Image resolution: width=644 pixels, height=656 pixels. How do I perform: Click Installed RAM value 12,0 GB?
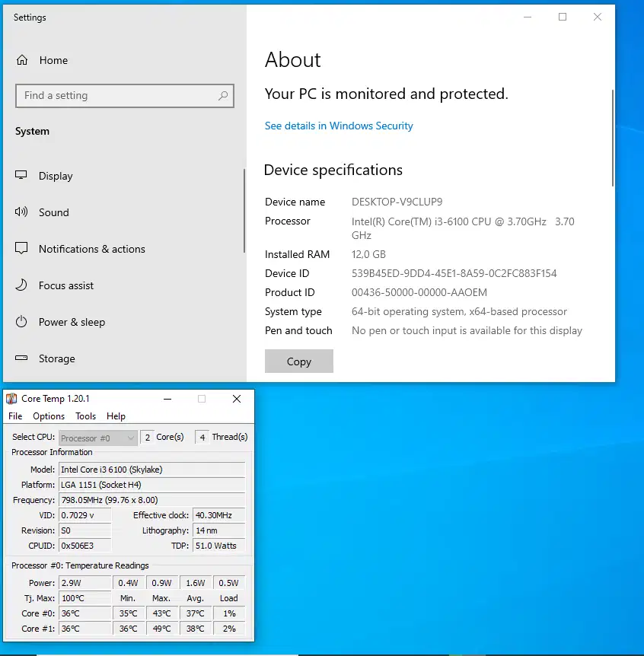pos(368,254)
